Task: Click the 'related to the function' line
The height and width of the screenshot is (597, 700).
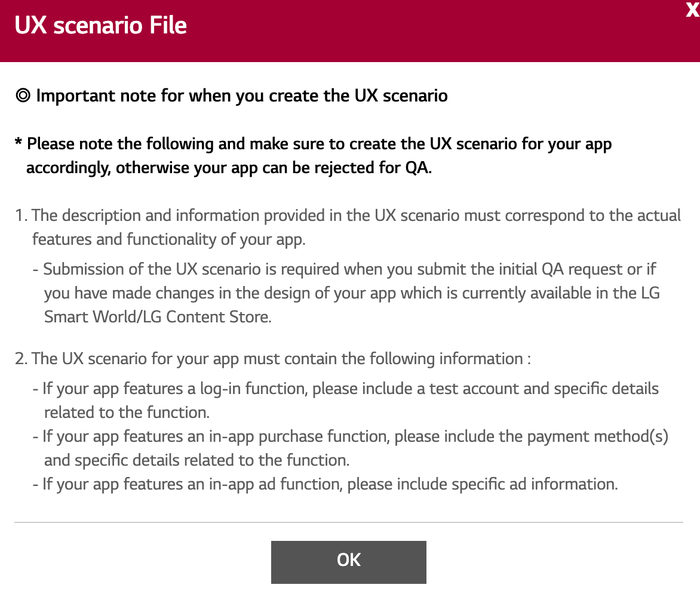Action: [127, 413]
